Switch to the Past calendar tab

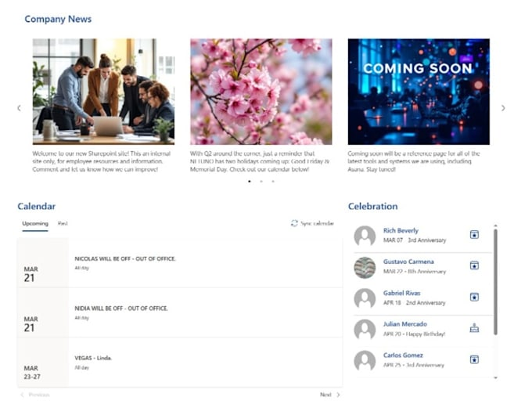click(x=63, y=223)
